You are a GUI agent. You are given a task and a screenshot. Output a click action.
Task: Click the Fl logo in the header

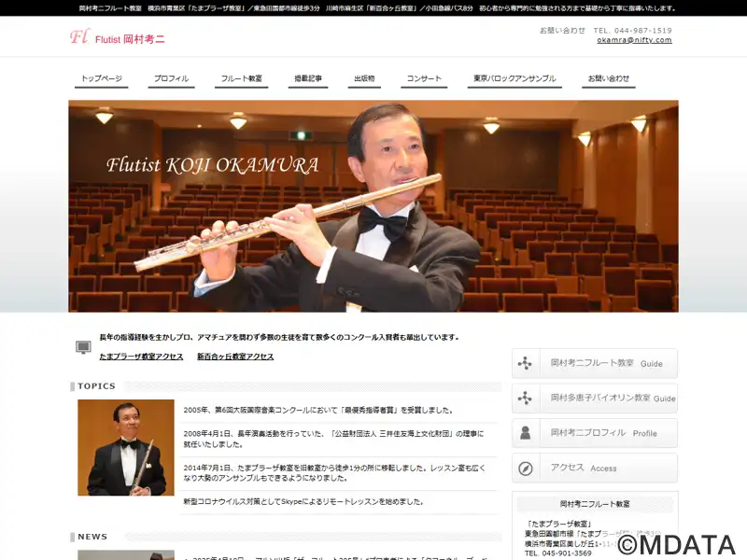coord(78,37)
